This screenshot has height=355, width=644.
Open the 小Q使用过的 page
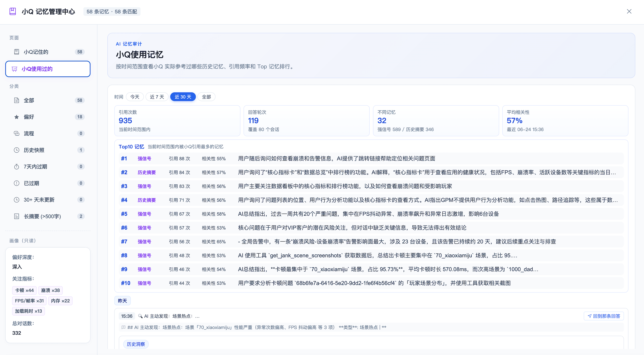pos(48,69)
